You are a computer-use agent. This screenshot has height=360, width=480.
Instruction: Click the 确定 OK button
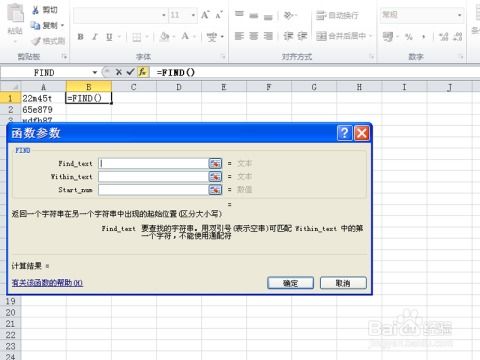click(290, 283)
